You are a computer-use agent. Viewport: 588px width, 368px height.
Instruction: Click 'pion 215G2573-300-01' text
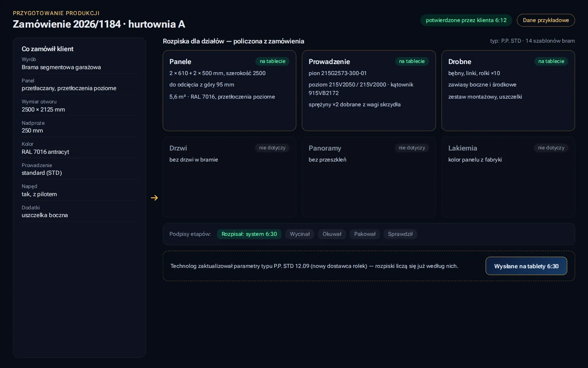pos(338,73)
